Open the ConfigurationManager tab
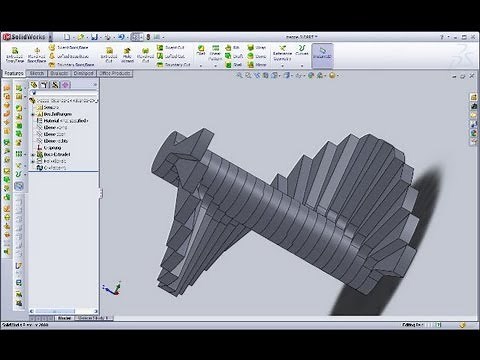The width and height of the screenshot is (480, 360). pos(55,85)
